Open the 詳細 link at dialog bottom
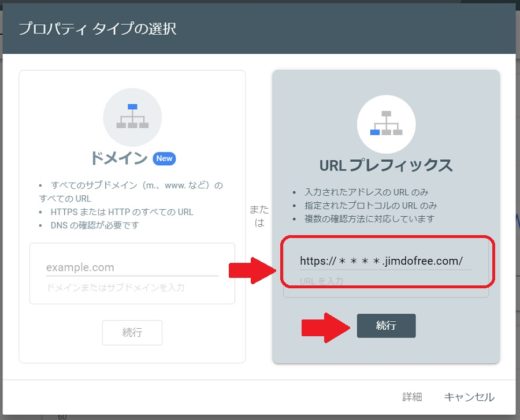This screenshot has width=520, height=420. click(412, 397)
